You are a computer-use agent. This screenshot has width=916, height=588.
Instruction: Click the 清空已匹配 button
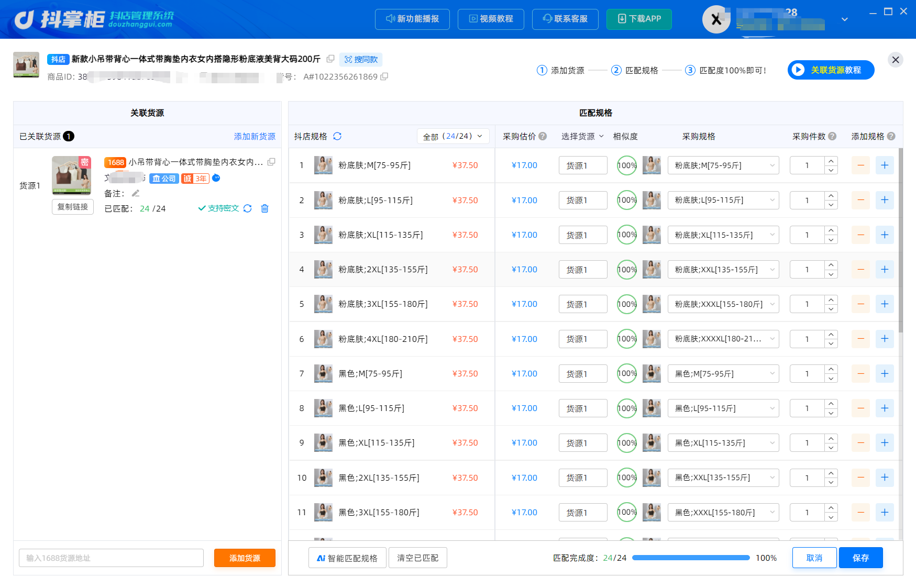coord(418,558)
